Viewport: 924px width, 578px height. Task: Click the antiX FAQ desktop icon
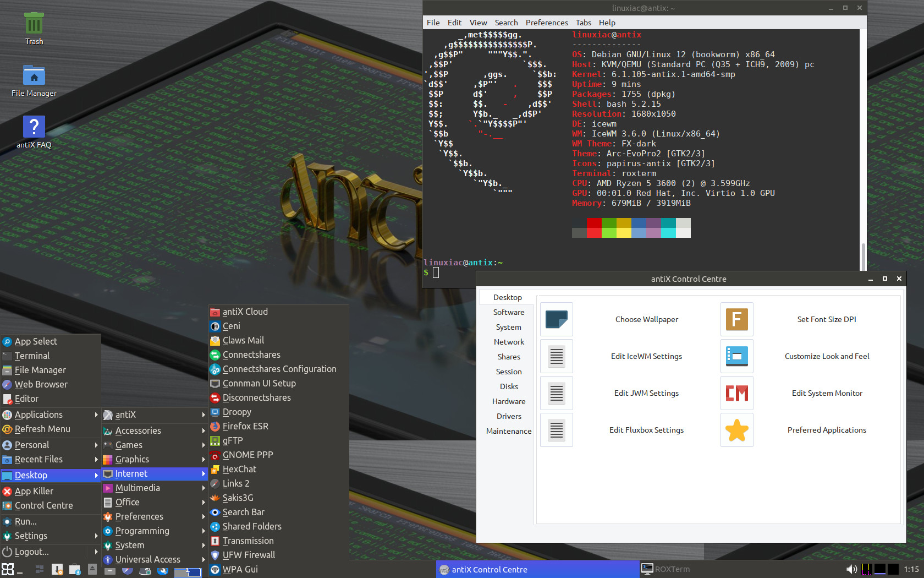pyautogui.click(x=34, y=132)
